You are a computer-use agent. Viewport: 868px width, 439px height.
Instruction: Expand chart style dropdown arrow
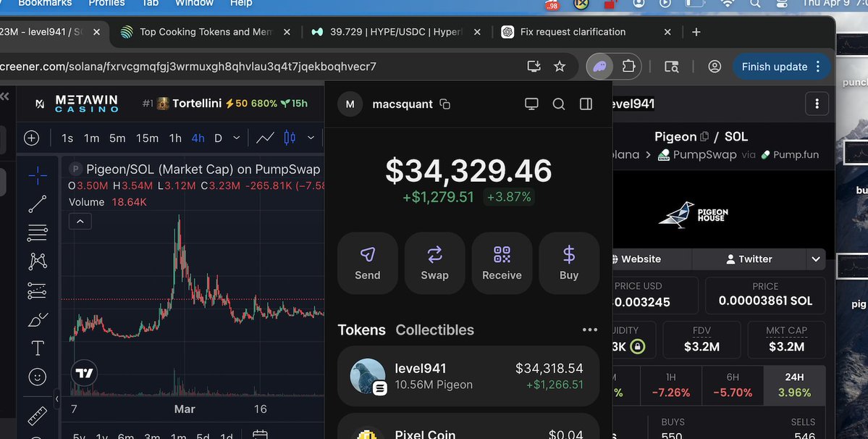click(x=311, y=138)
